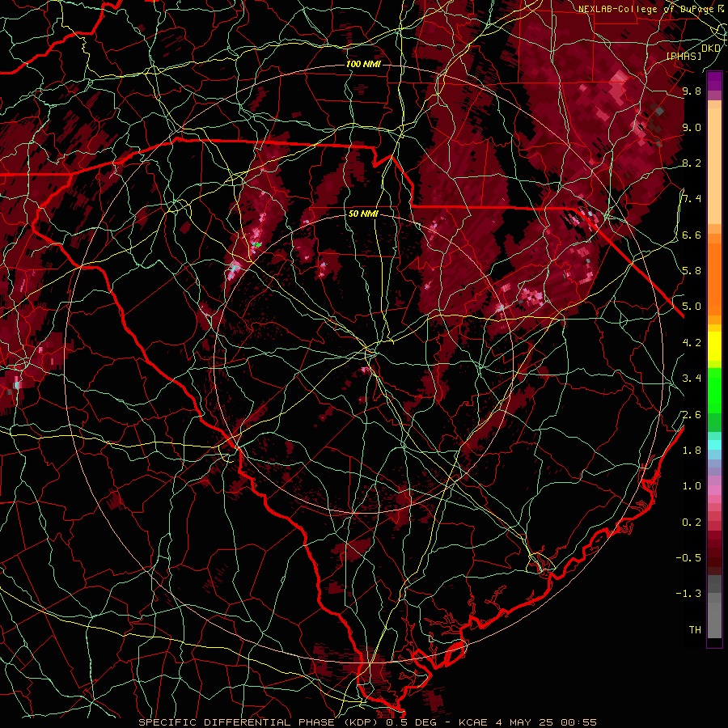The height and width of the screenshot is (728, 728).
Task: Click the 7.4 value on the color scale
Action: (x=692, y=199)
